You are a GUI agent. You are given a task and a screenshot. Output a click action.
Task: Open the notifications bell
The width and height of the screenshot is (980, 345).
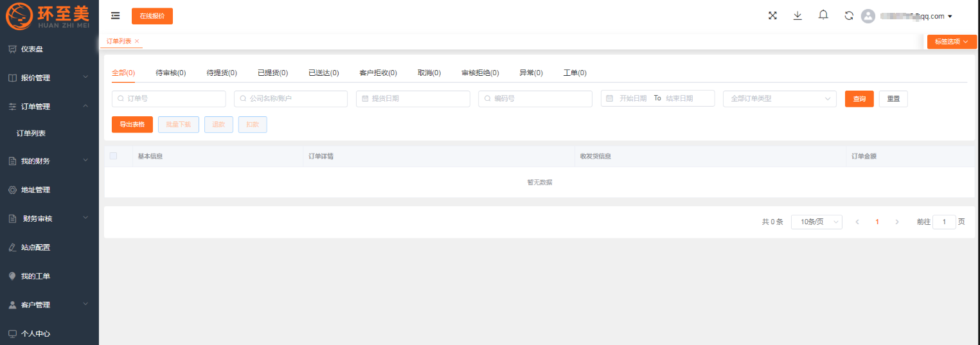pyautogui.click(x=823, y=15)
